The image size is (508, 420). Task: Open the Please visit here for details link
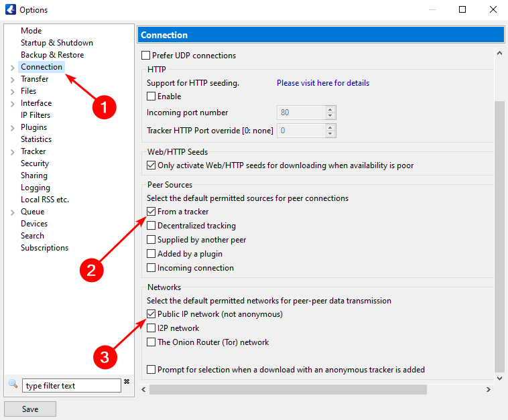322,83
